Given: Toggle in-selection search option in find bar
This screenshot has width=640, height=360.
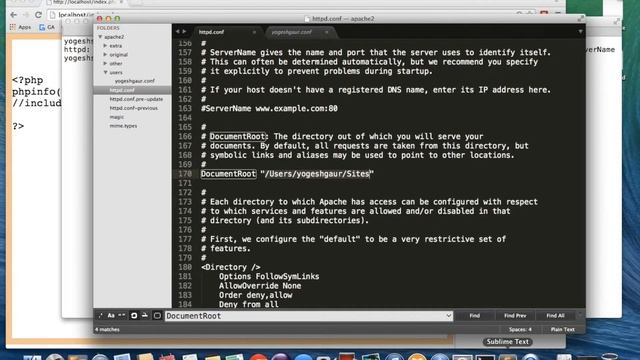Looking at the screenshot, I should click(144, 316).
